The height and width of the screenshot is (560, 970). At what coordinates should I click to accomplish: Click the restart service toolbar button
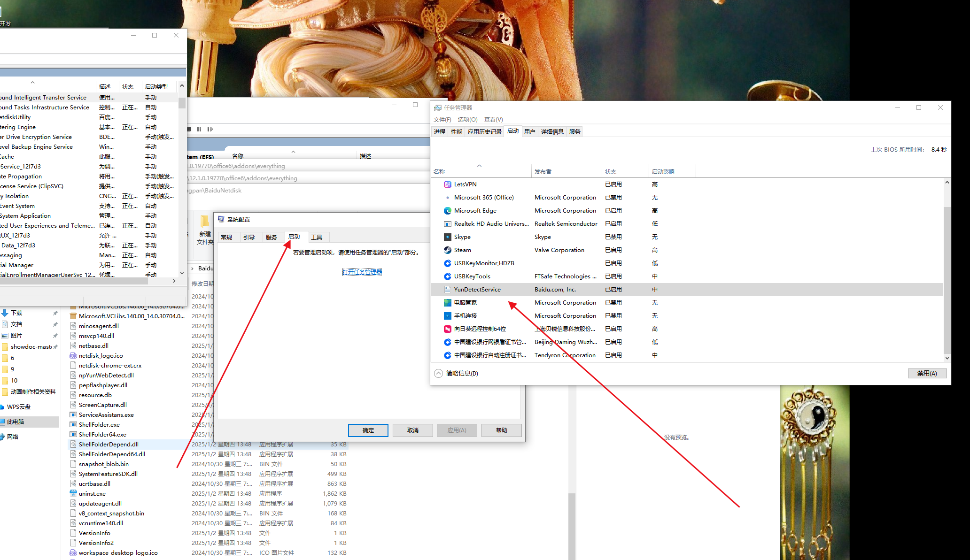point(210,129)
